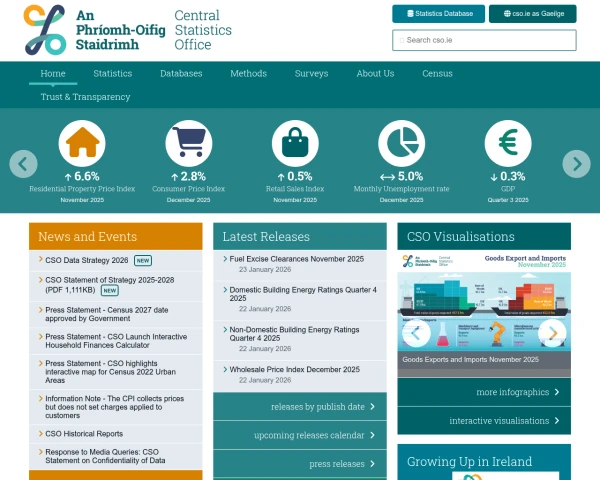The height and width of the screenshot is (480, 600).
Task: Click the News and Events heading
Action: pos(88,237)
